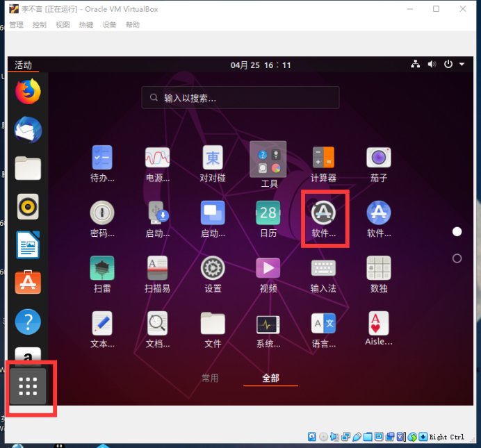Open the 电源 power statistics app
This screenshot has height=448, width=481.
click(157, 164)
